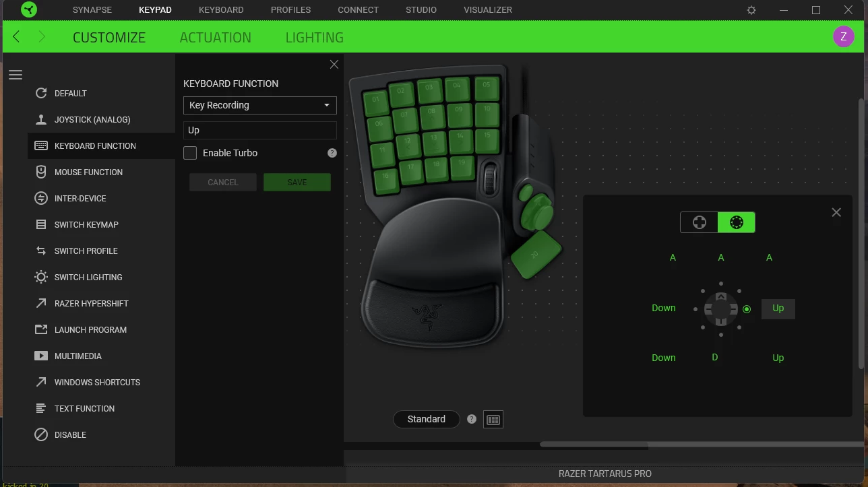Click the purple Z profile avatar

point(843,37)
